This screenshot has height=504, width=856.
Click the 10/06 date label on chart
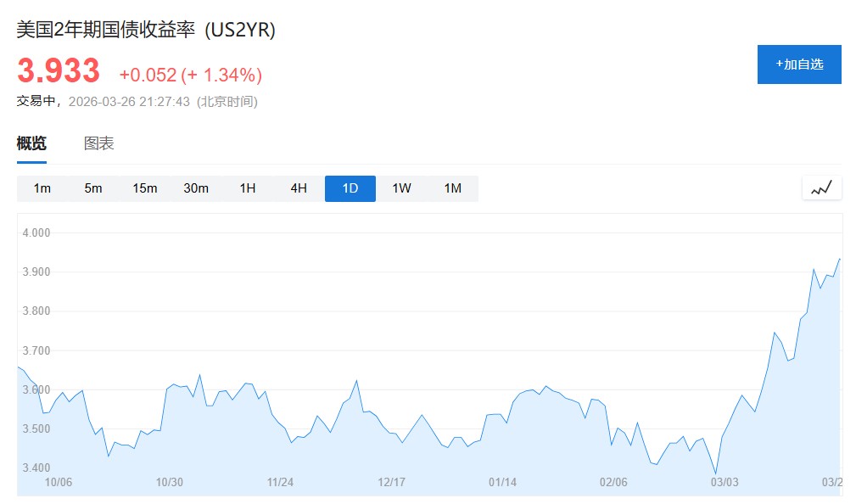coord(58,482)
